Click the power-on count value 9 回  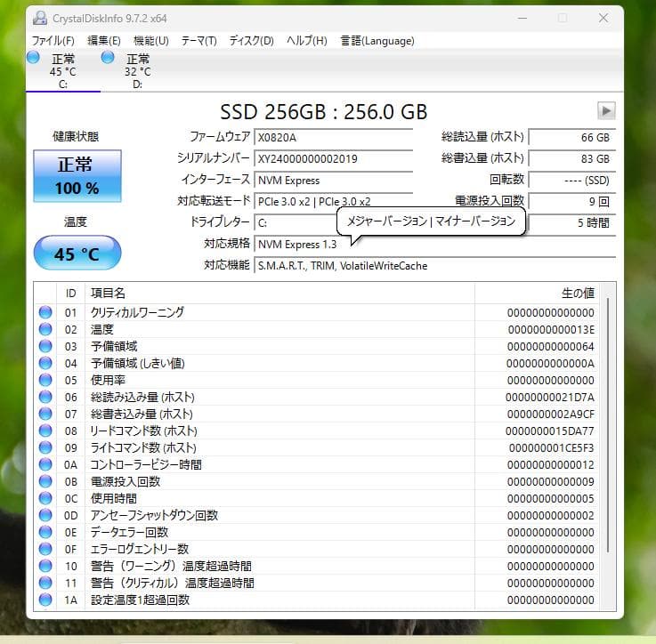pyautogui.click(x=572, y=202)
